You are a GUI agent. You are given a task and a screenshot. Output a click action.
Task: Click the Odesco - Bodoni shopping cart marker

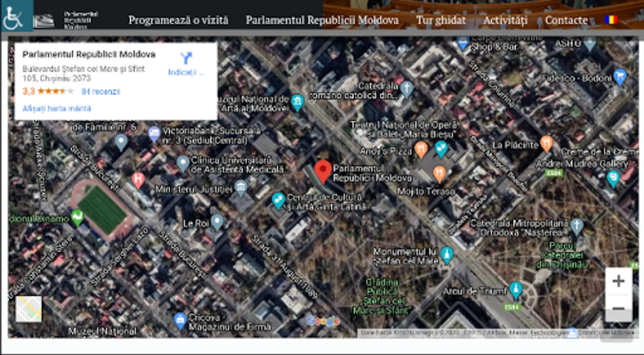pos(620,77)
